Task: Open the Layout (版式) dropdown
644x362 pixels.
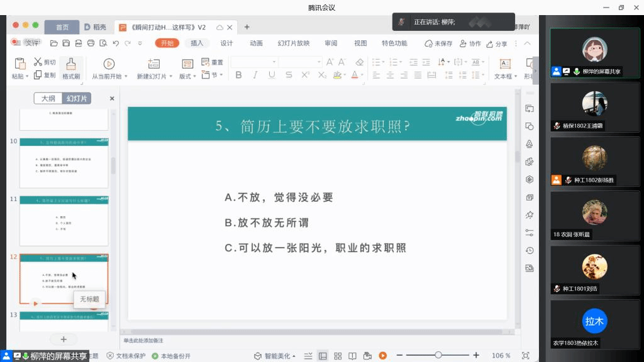Action: tap(188, 76)
